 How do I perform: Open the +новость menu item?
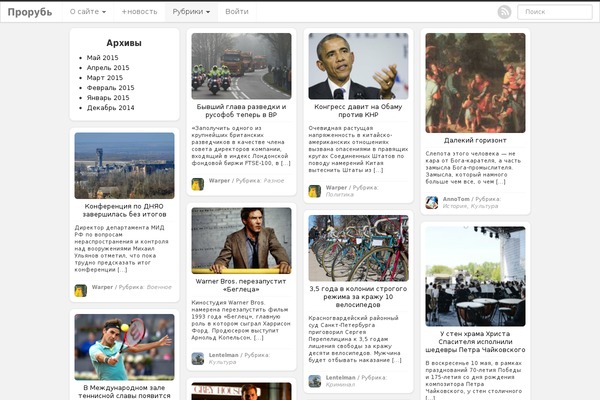(139, 12)
